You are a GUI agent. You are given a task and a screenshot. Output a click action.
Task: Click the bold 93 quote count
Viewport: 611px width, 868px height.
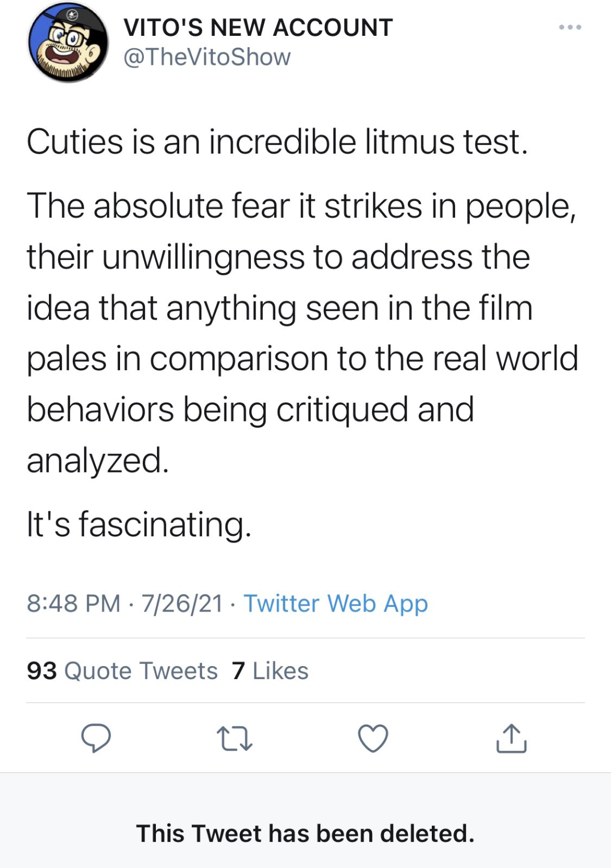[x=42, y=671]
